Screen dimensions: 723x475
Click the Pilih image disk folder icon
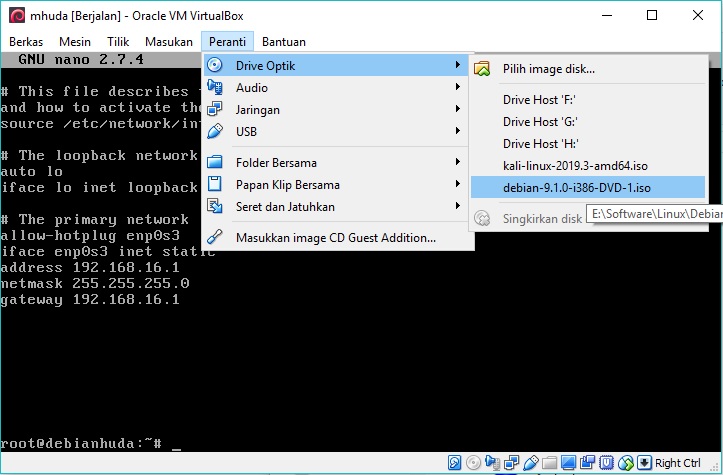[482, 69]
